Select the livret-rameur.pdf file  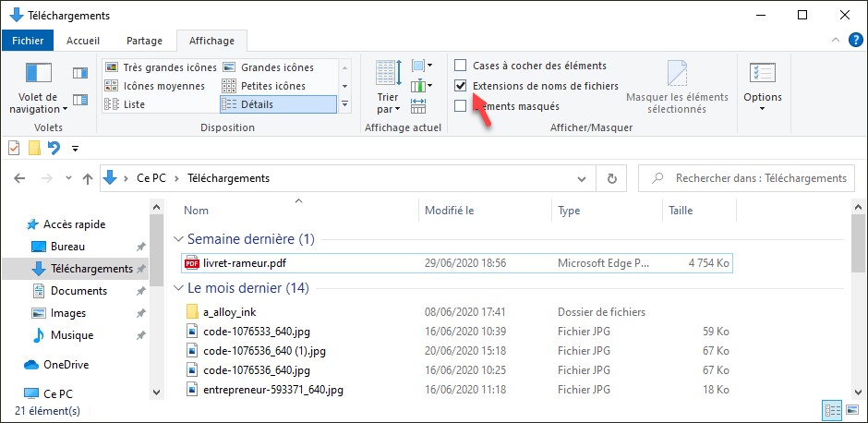245,263
